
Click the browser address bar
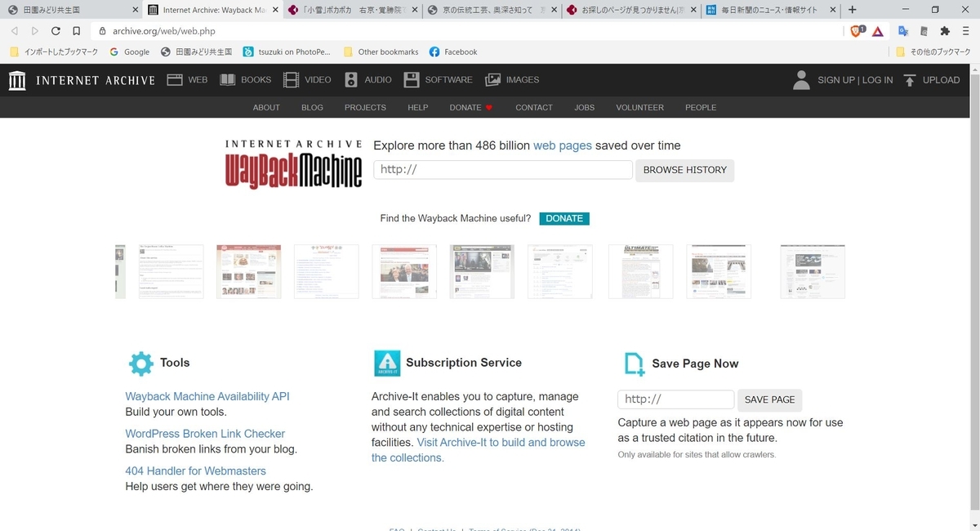465,31
